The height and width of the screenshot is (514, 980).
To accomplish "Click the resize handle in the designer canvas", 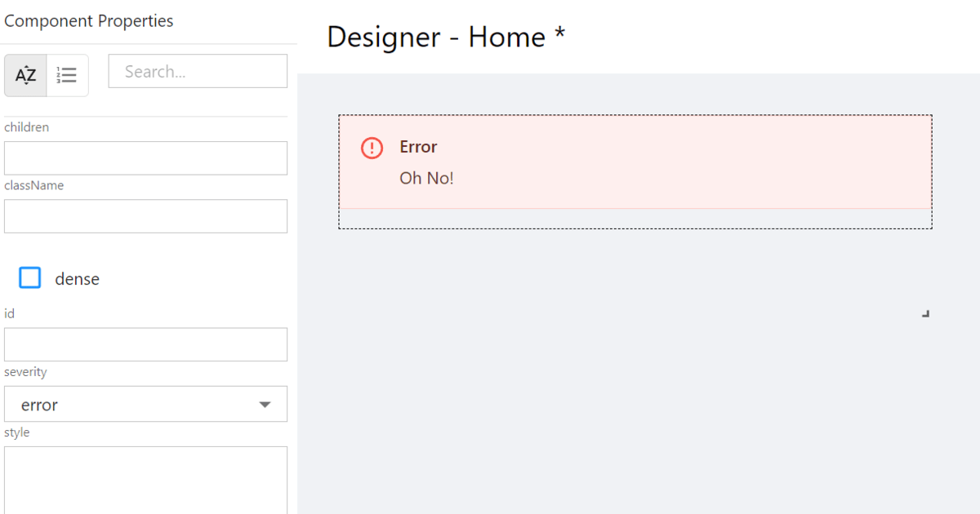I will tap(925, 313).
